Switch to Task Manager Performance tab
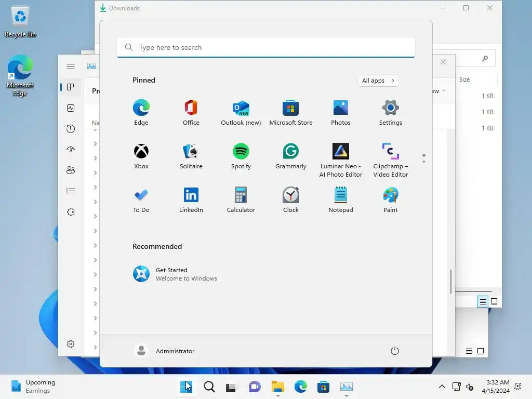This screenshot has width=532, height=399. [x=71, y=108]
